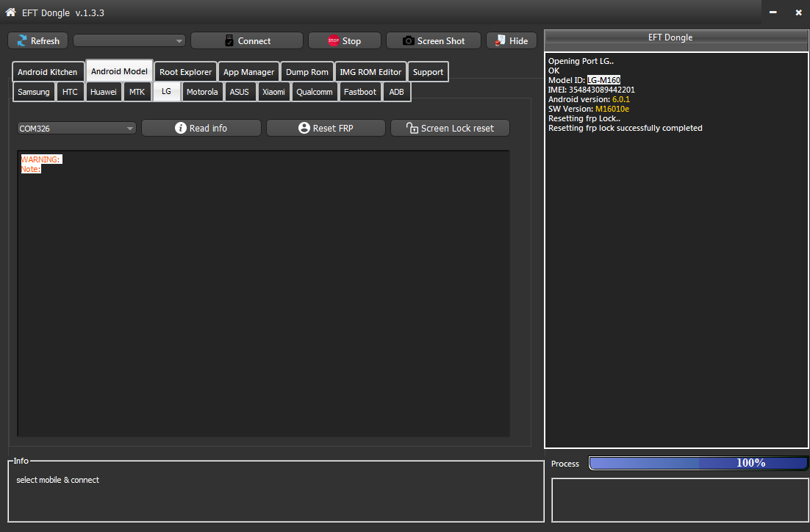Switch to the Android Kitchen tab
The width and height of the screenshot is (810, 532).
pyautogui.click(x=48, y=72)
